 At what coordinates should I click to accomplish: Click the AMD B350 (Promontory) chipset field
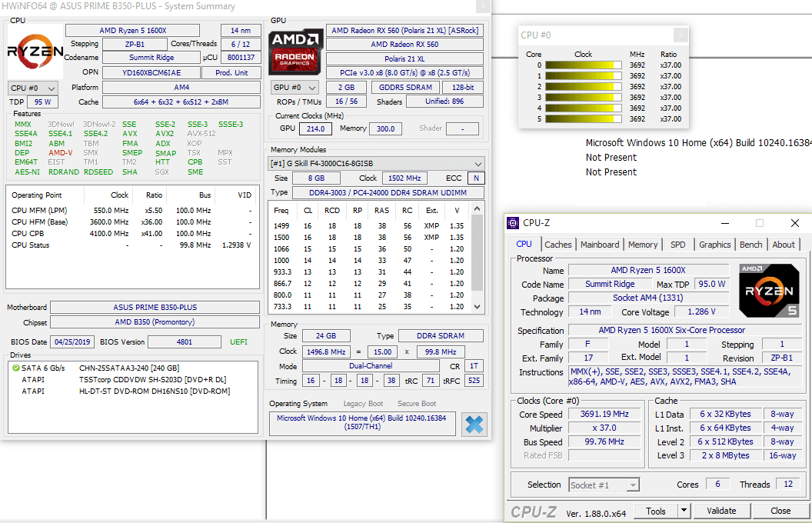pos(155,322)
